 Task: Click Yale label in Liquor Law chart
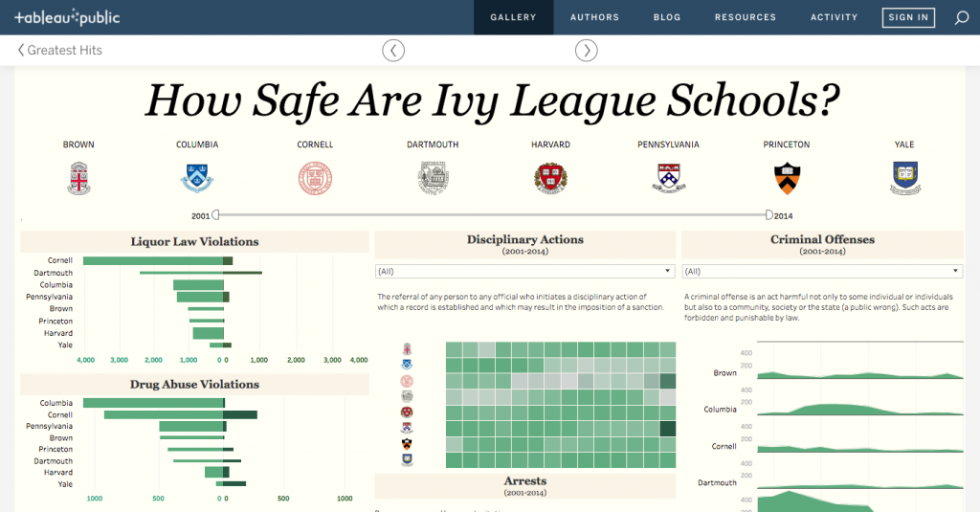point(65,345)
